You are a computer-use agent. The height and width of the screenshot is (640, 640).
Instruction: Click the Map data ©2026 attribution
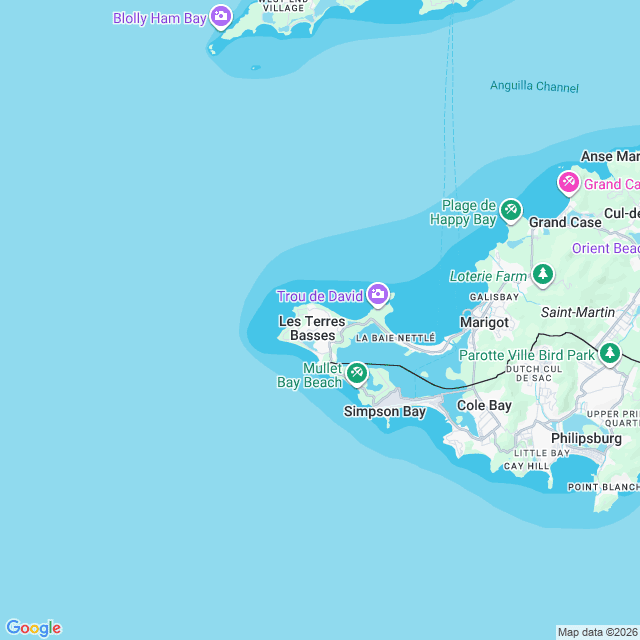point(598,632)
